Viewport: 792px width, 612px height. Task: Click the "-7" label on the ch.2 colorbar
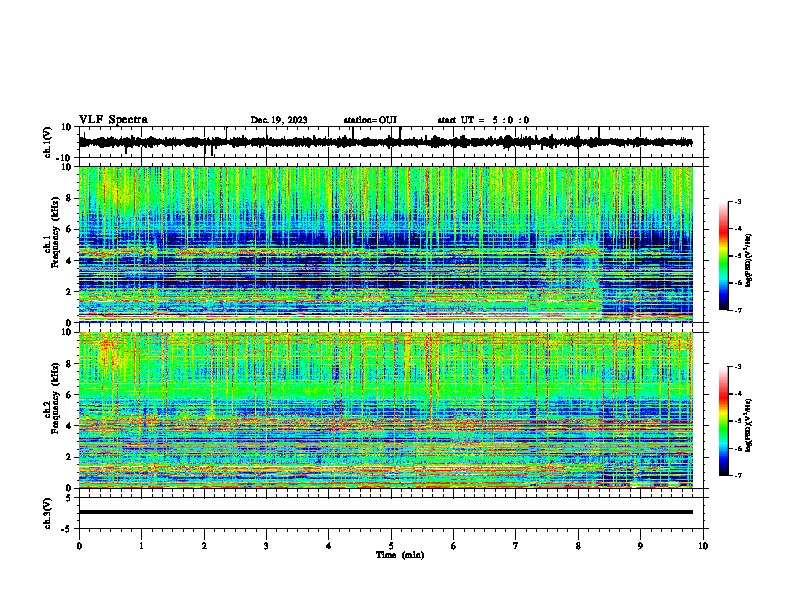737,476
